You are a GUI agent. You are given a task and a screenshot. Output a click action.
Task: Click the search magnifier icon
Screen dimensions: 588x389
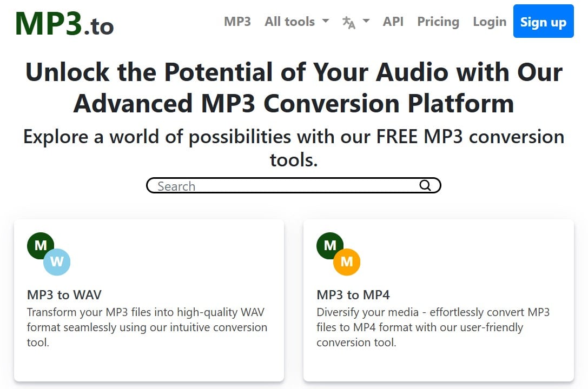(x=425, y=185)
